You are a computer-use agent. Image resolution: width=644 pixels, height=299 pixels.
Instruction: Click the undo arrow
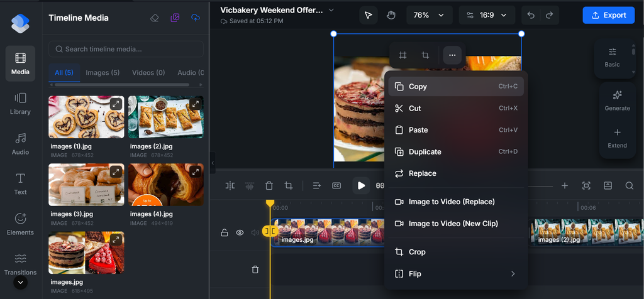[x=531, y=15]
